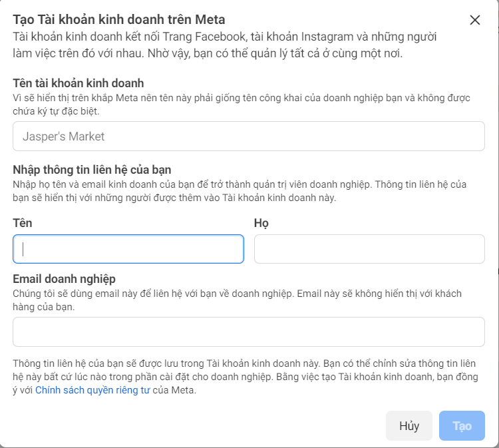Click the Jasper's Market business name field
The image size is (499, 448).
[248, 136]
